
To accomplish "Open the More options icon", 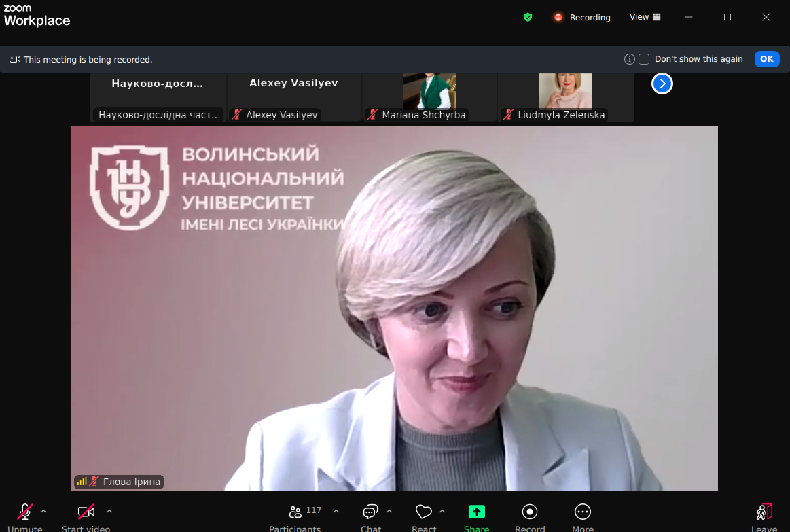I will point(582,512).
